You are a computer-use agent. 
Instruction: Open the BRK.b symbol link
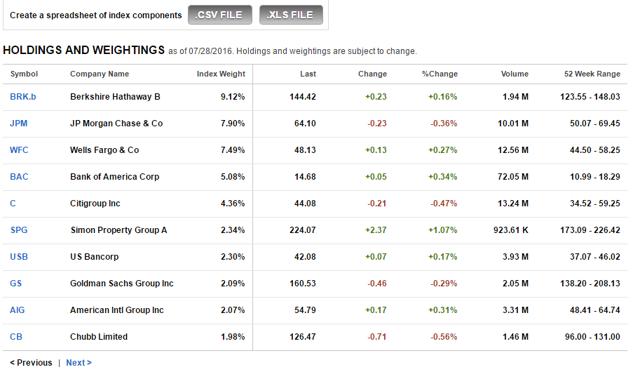pos(23,97)
